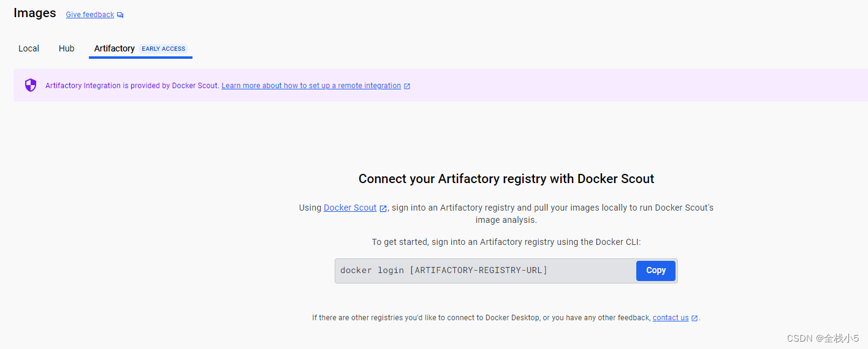Click external-link icon after contact us
Screen dimensions: 868x349
click(695, 318)
